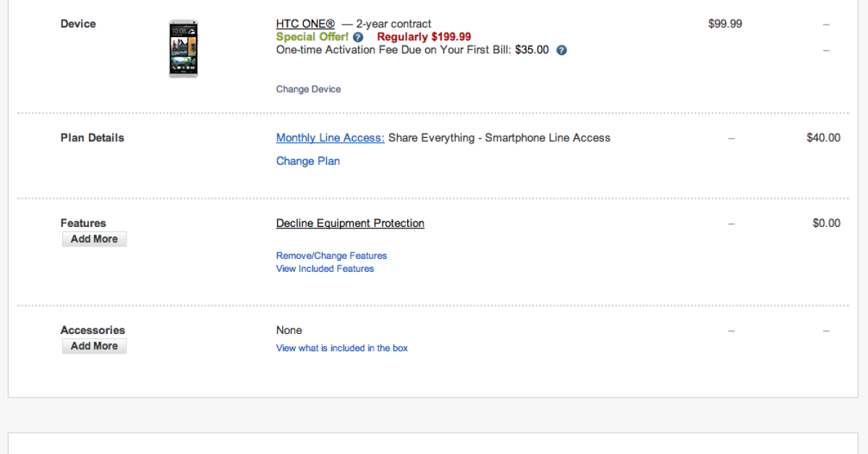Screen dimensions: 868x454
Task: Open the Remove/Change Features link
Action: point(331,256)
